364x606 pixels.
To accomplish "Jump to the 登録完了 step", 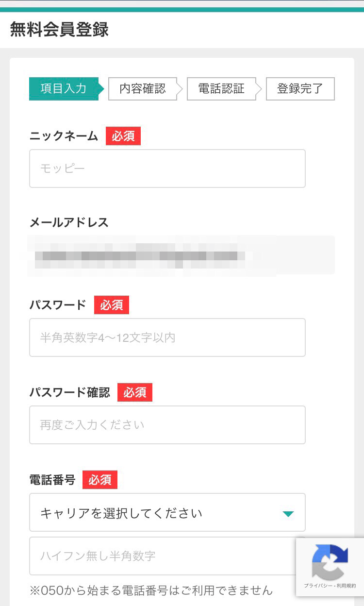I will click(x=300, y=89).
